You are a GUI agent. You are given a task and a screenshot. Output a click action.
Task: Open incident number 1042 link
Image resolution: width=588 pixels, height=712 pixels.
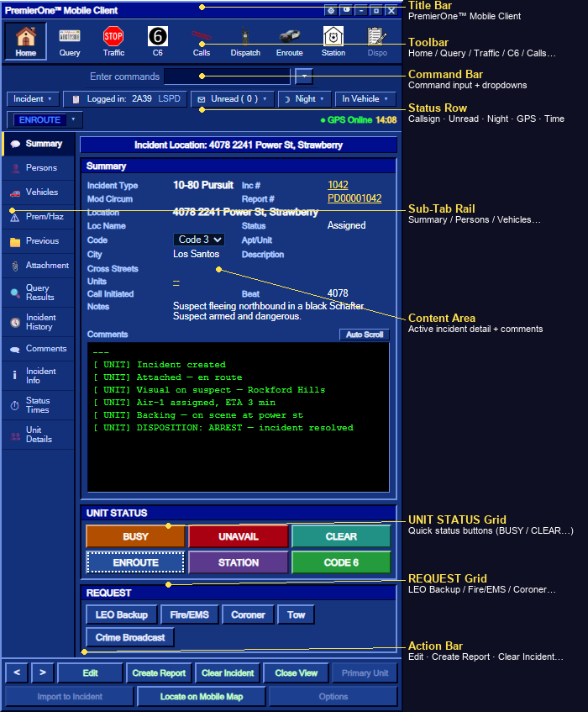338,185
